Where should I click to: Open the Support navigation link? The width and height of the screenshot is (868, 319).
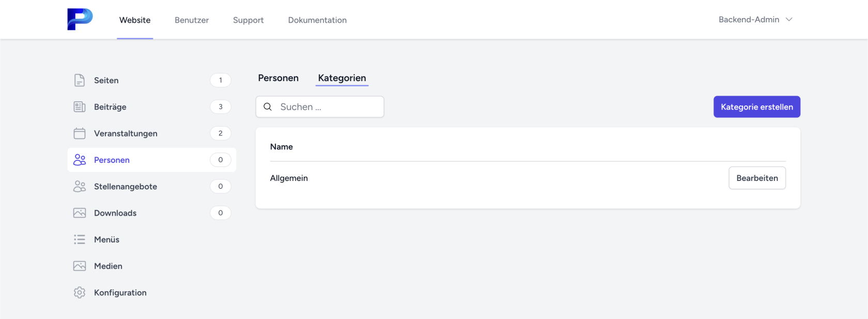point(248,20)
